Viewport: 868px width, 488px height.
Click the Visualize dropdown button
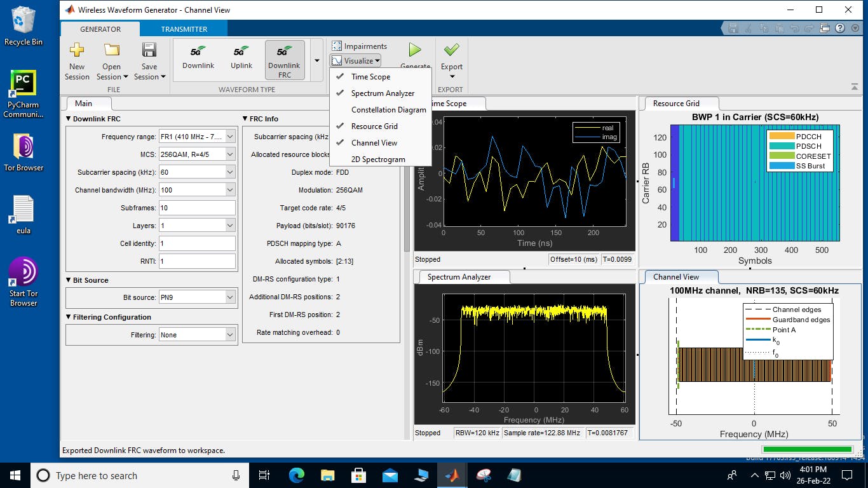coord(356,60)
